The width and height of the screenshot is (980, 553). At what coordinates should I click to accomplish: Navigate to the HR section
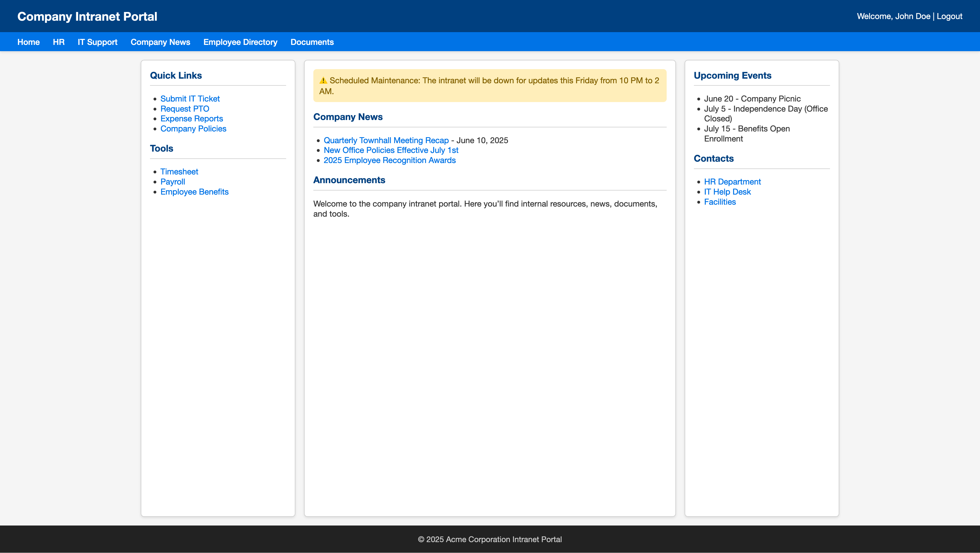(58, 42)
